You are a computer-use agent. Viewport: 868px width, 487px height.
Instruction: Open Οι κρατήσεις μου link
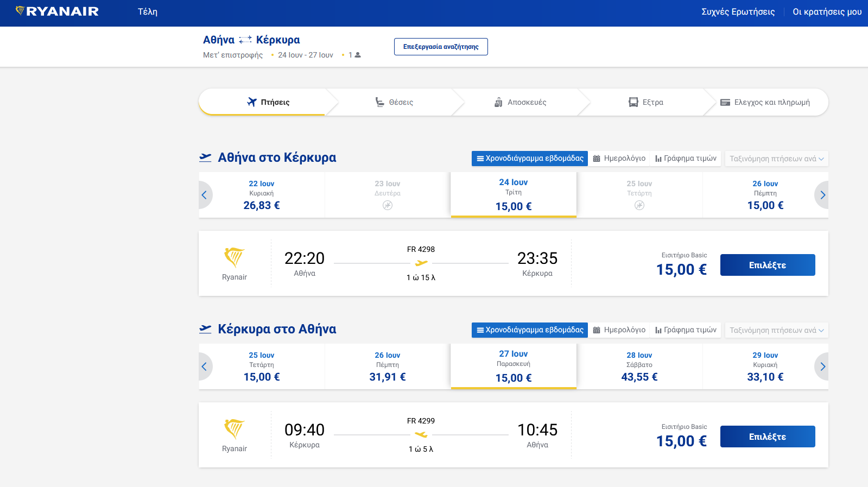(827, 11)
